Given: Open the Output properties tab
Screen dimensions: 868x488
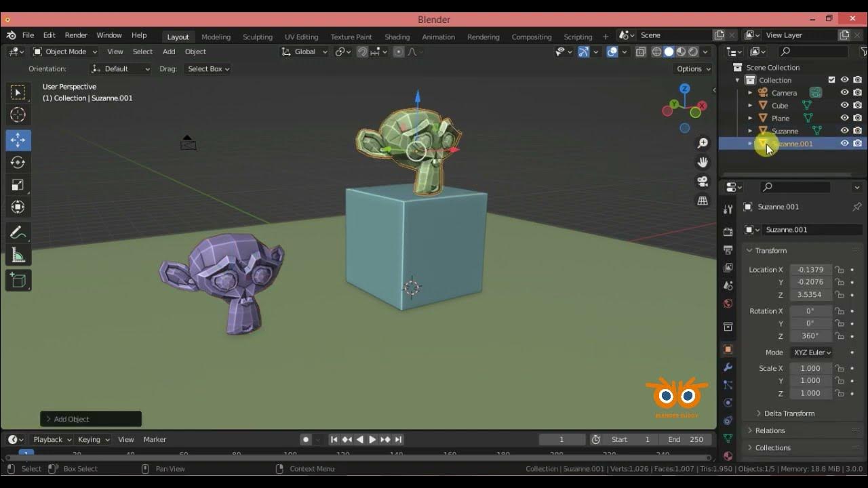Looking at the screenshot, I should pyautogui.click(x=728, y=250).
